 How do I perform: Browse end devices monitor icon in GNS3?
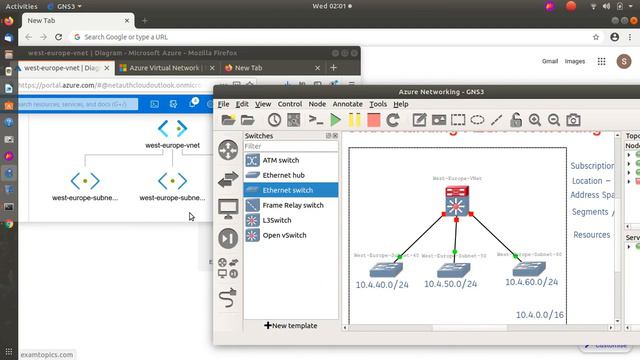(x=228, y=209)
